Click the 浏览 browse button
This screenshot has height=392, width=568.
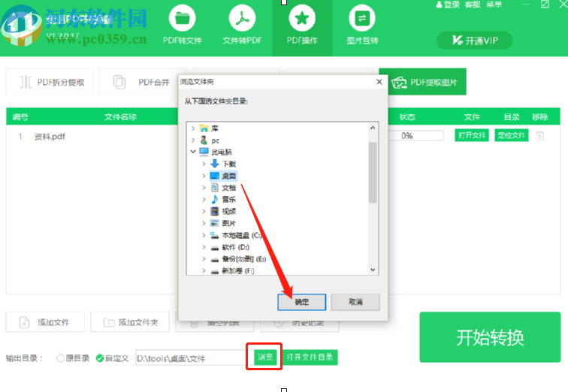(265, 357)
